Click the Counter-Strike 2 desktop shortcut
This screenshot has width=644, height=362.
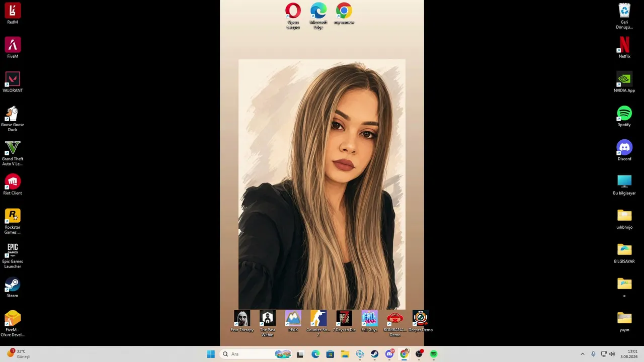coord(318,324)
